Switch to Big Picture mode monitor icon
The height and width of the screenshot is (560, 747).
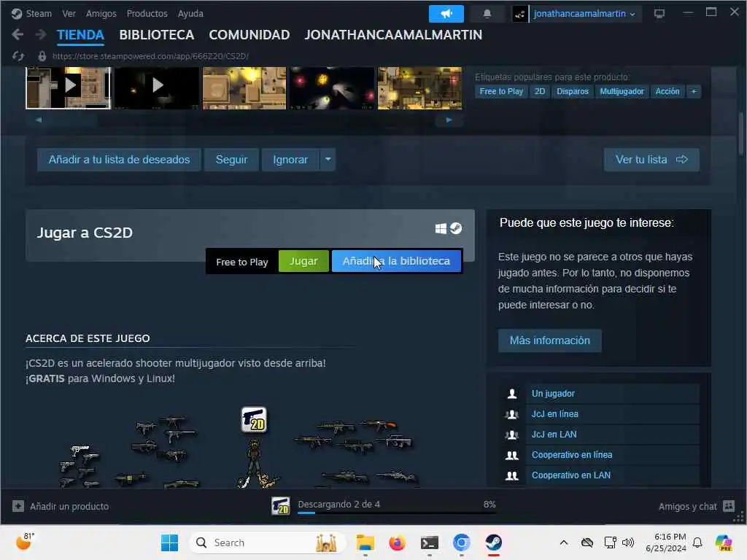click(659, 13)
